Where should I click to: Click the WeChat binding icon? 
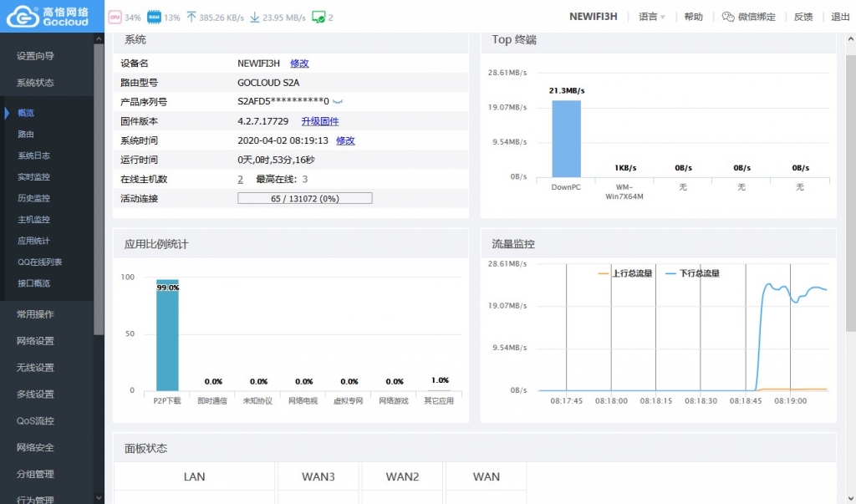coord(727,17)
